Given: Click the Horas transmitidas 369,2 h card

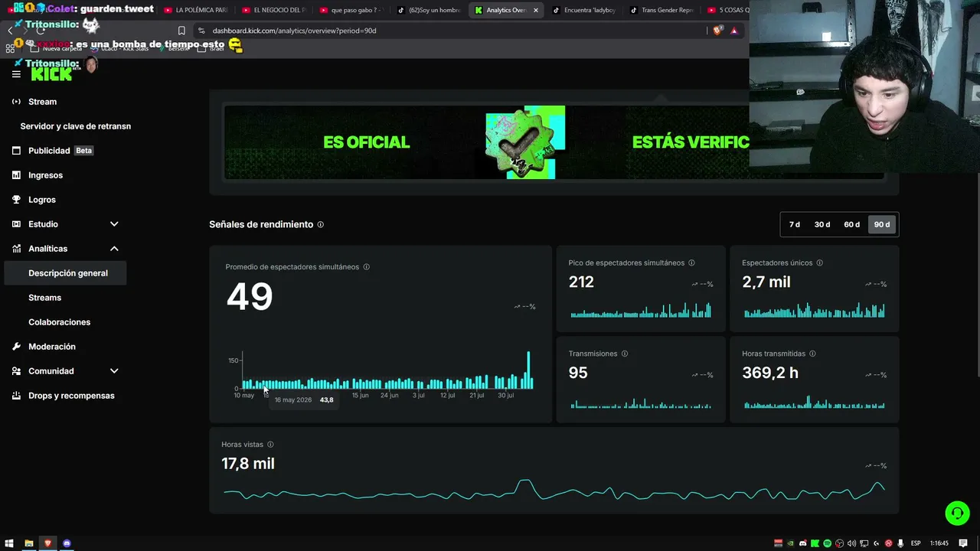Looking at the screenshot, I should 814,379.
